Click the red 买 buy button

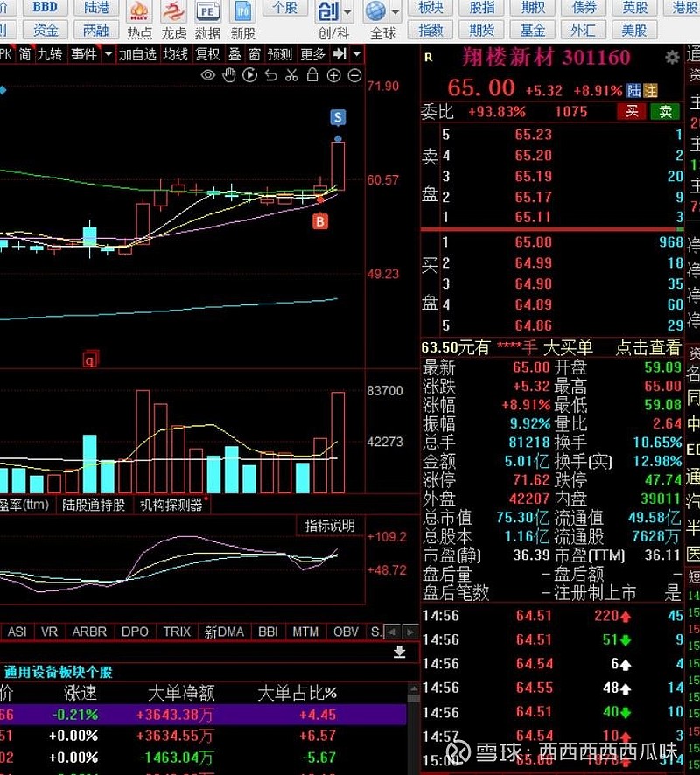[x=632, y=112]
